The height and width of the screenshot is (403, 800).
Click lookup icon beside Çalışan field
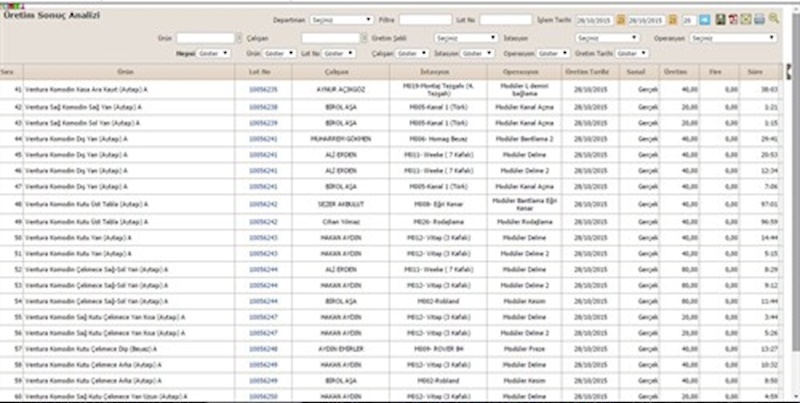click(x=364, y=38)
